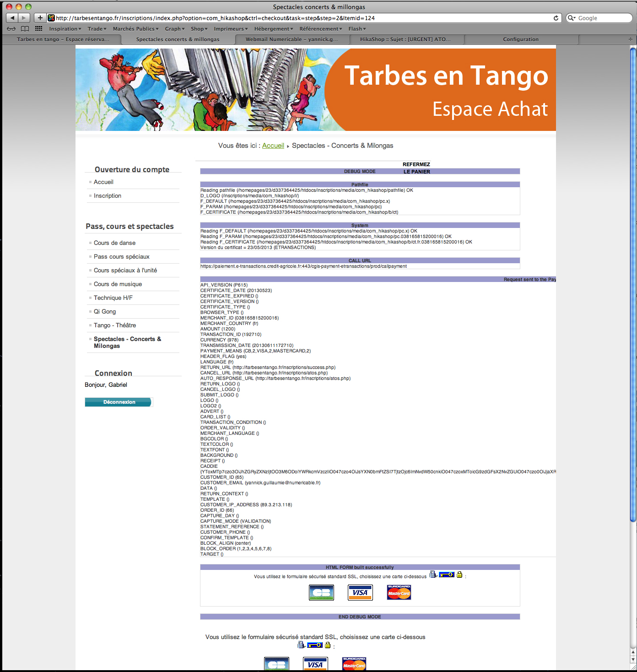Select MasterCard below End Debug Mode
The width and height of the screenshot is (637, 672).
click(354, 664)
